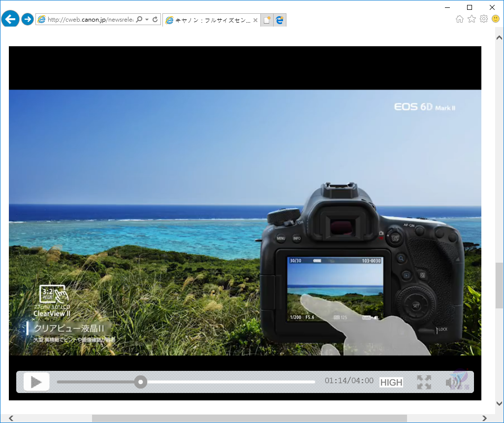Click the 01:14/04:00 time display
Image resolution: width=504 pixels, height=423 pixels.
click(x=349, y=381)
